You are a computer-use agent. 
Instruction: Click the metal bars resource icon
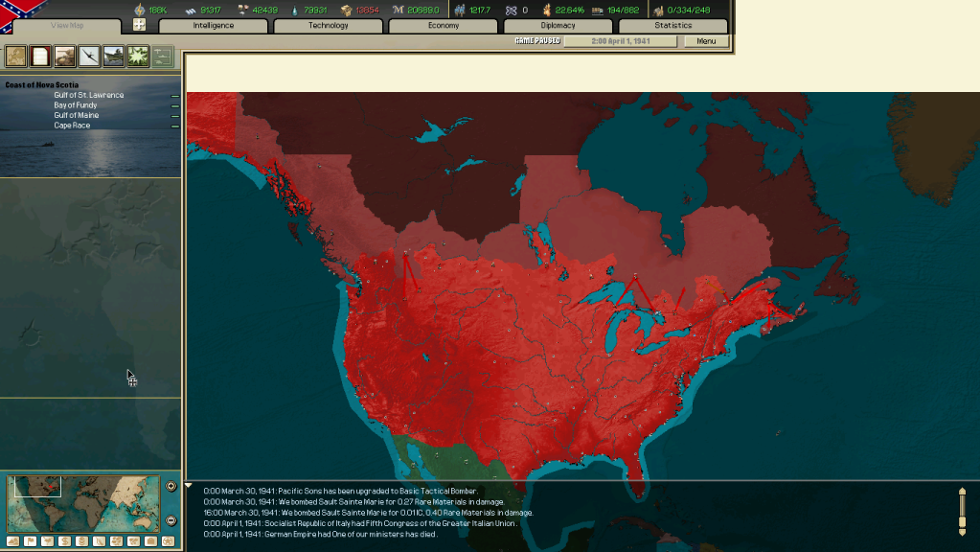(x=191, y=10)
